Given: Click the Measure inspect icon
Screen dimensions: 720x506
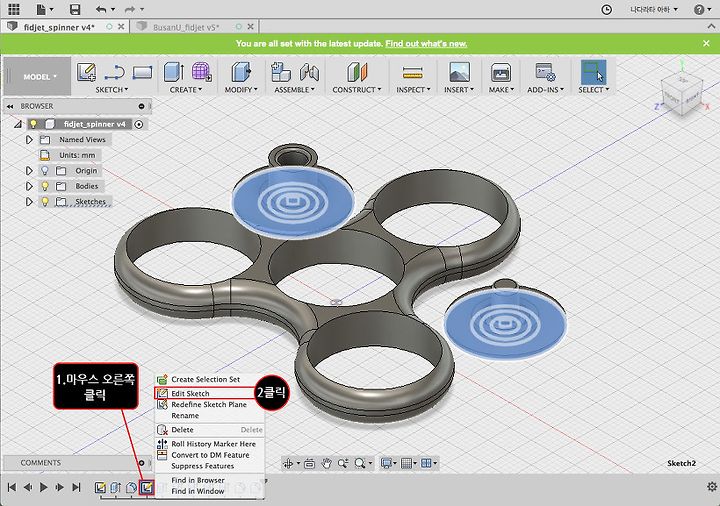Looking at the screenshot, I should [412, 73].
